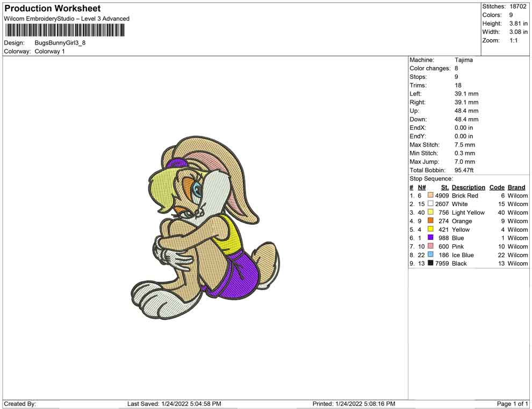
Task: Click the Trims value '18'
Action: coord(458,85)
